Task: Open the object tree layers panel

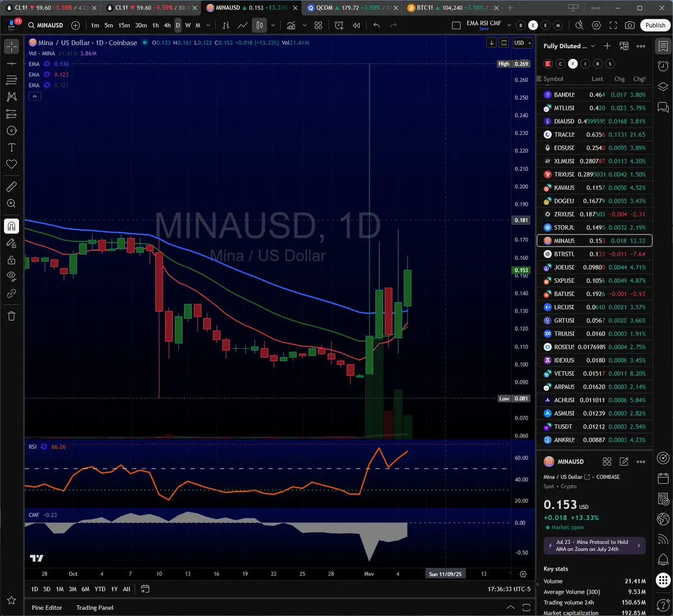Action: (663, 86)
